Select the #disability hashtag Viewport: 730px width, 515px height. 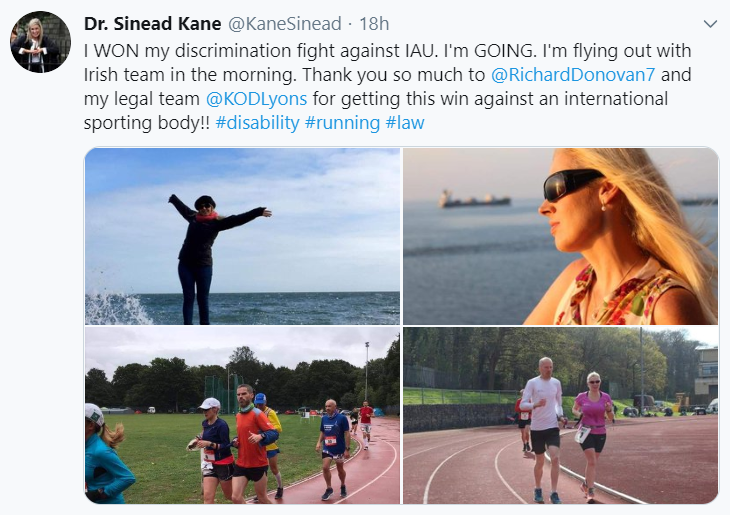click(x=257, y=123)
